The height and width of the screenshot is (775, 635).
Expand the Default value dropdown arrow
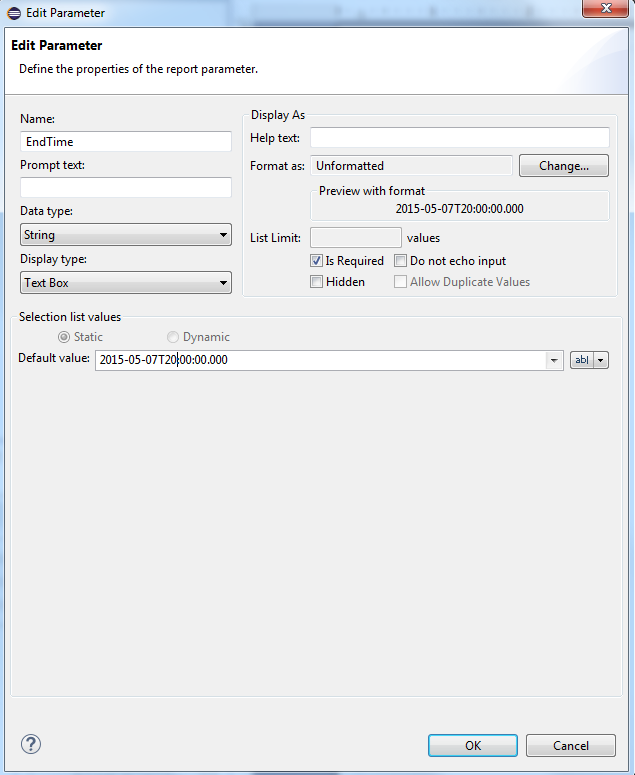pyautogui.click(x=553, y=360)
